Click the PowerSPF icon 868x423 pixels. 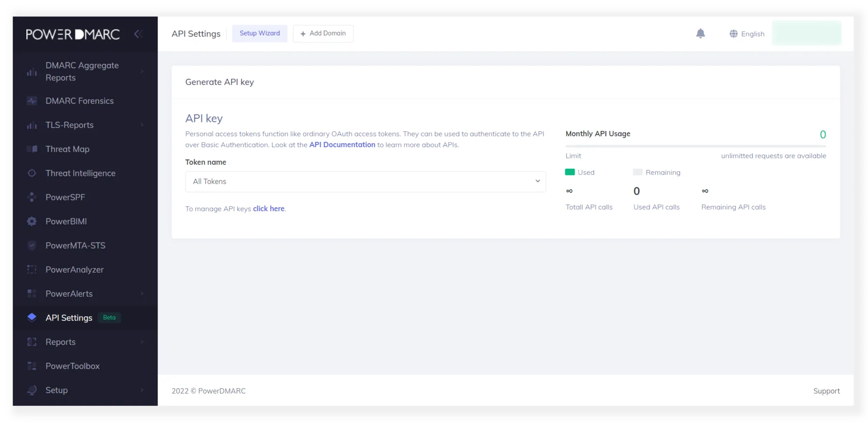point(32,197)
